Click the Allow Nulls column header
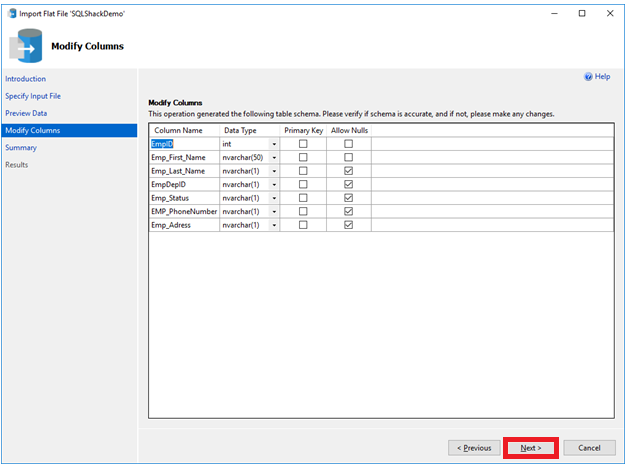 tap(349, 130)
